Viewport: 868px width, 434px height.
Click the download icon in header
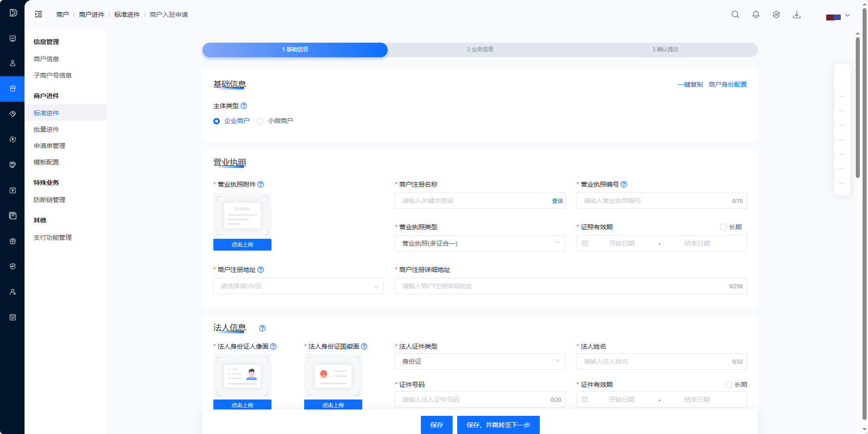coord(796,15)
